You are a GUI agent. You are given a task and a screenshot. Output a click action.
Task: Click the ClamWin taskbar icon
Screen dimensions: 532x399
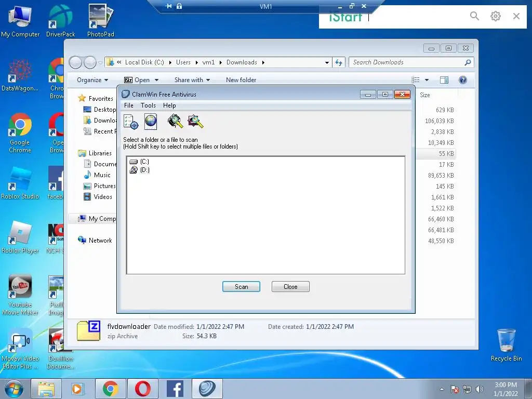point(207,389)
